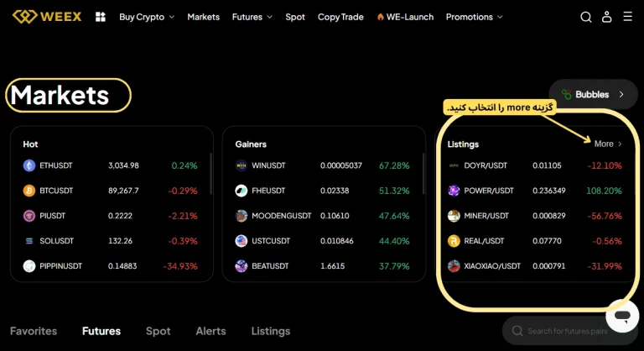
Task: Click the Hot panel scrollbar
Action: [x=211, y=174]
